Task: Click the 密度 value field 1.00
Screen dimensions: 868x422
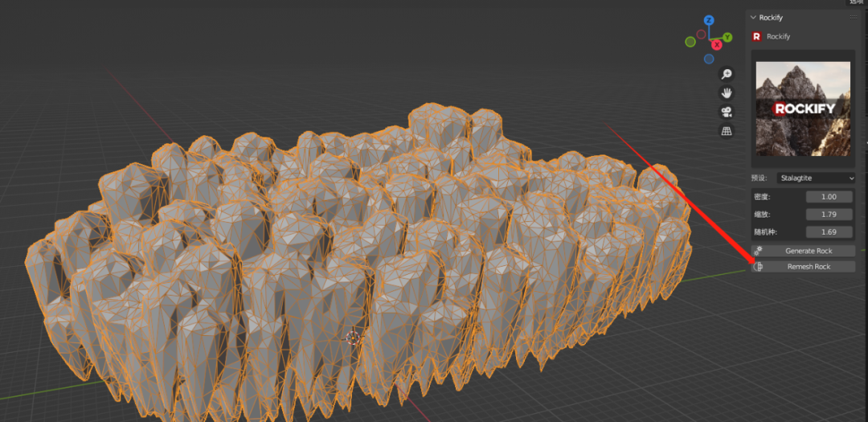Action: click(x=829, y=197)
